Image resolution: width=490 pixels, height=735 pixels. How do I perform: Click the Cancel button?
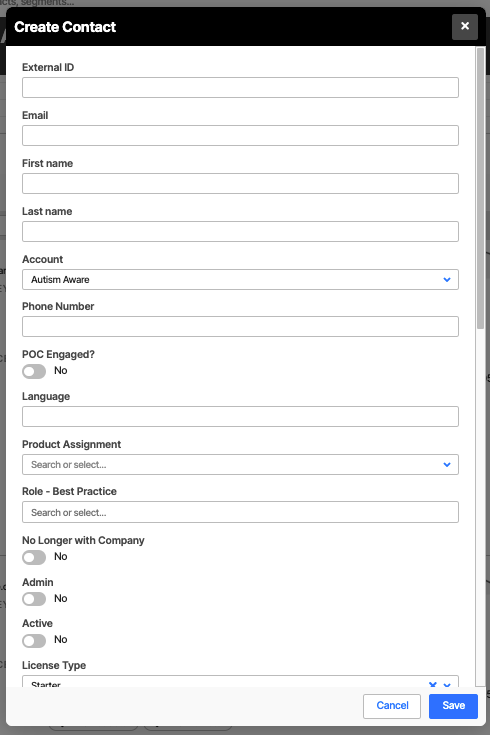pos(392,706)
